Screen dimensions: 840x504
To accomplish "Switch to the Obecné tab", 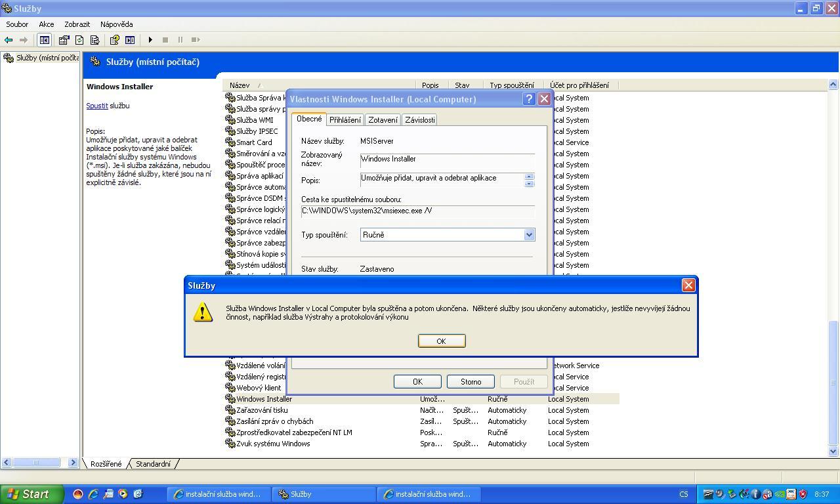I will (x=309, y=119).
